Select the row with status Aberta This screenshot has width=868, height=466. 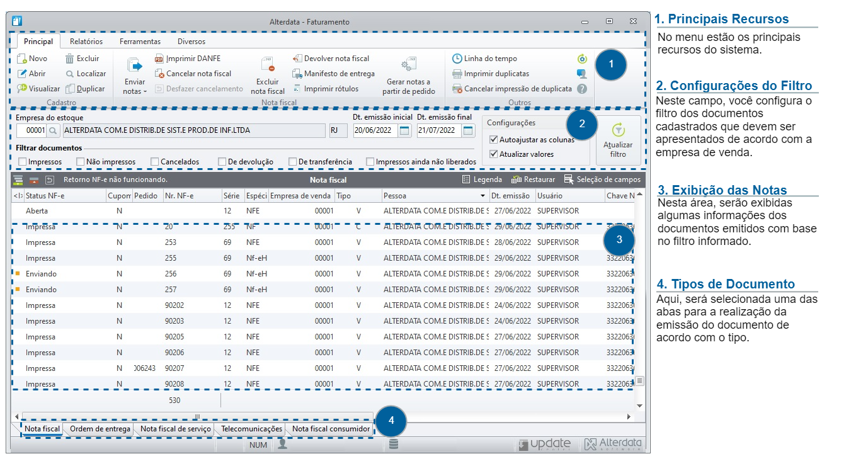tap(323, 211)
